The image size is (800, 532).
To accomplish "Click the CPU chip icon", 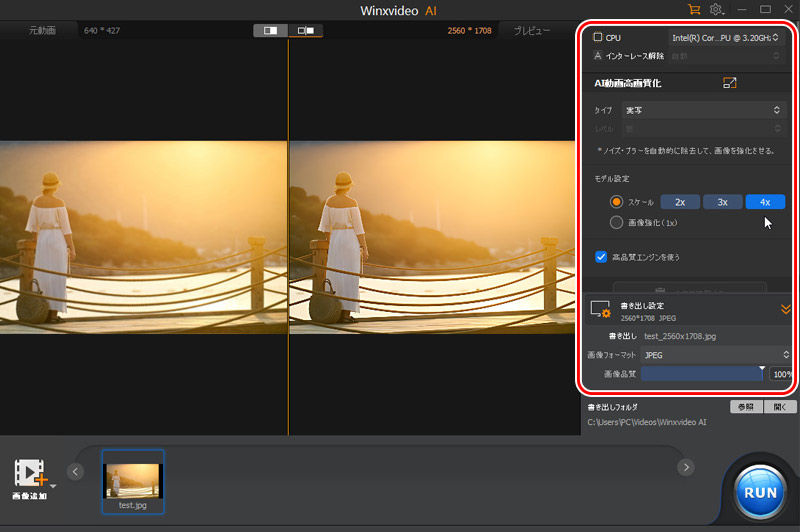I will pos(597,37).
